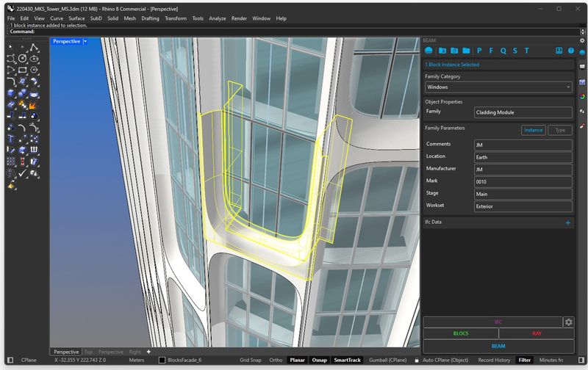
Task: Click the Q icon in BEAM toolbar
Action: coord(503,51)
